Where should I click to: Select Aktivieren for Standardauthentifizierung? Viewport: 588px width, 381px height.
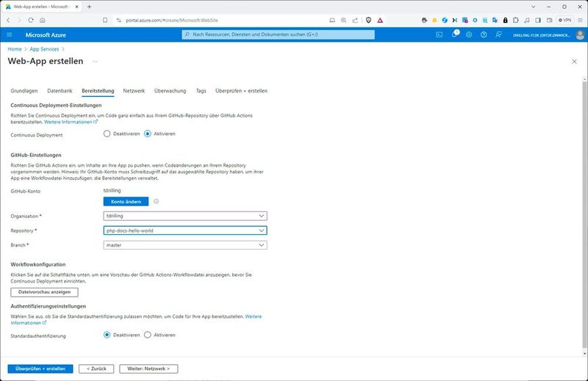click(x=148, y=335)
